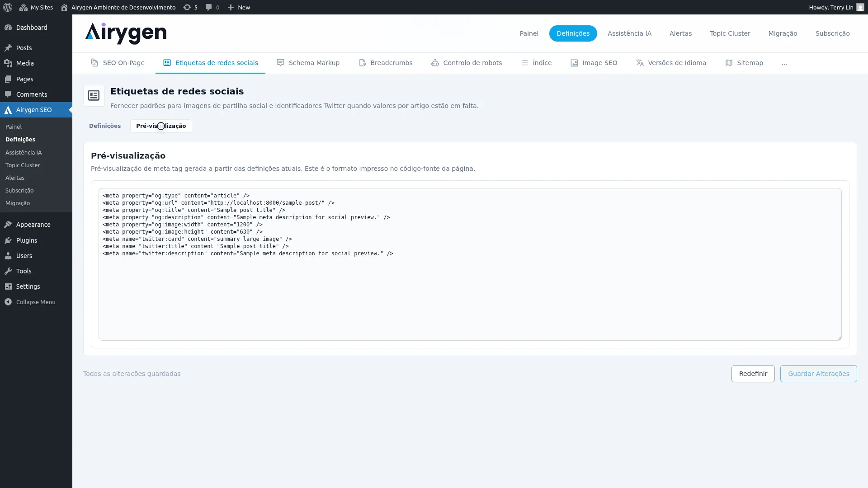This screenshot has width=868, height=488.
Task: Open Subscrição in top navigation
Action: 832,33
